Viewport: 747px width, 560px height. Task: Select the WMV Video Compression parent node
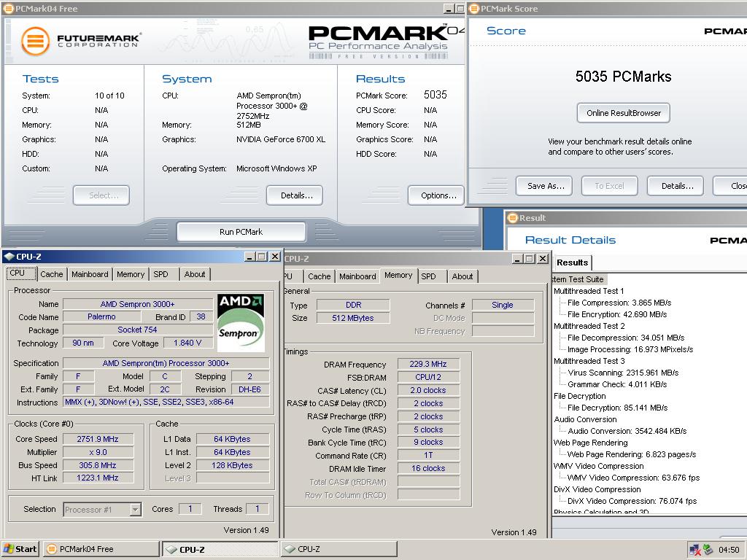(x=599, y=466)
